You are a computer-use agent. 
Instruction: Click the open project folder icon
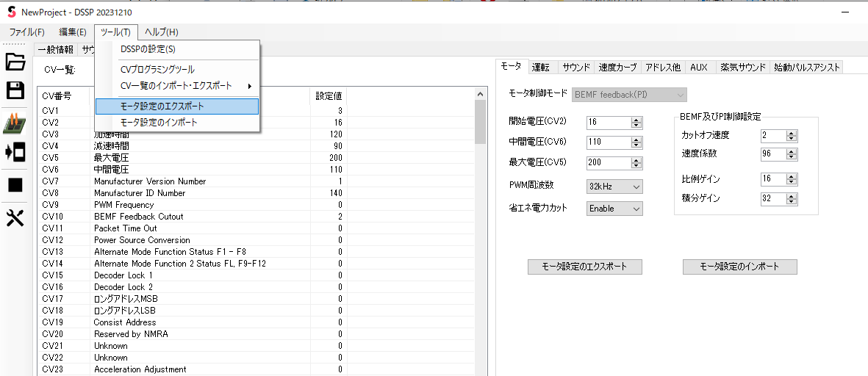pyautogui.click(x=15, y=62)
